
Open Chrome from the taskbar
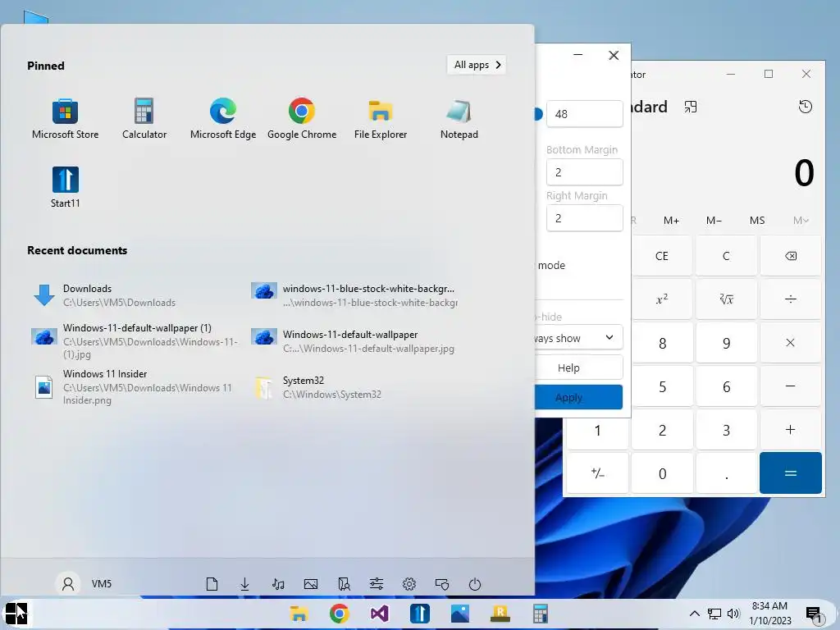coord(339,614)
